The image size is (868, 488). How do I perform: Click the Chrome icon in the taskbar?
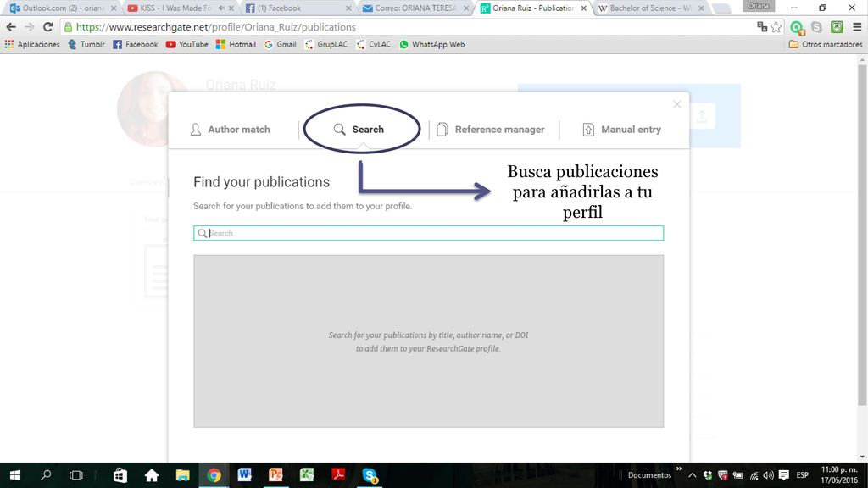click(x=214, y=475)
